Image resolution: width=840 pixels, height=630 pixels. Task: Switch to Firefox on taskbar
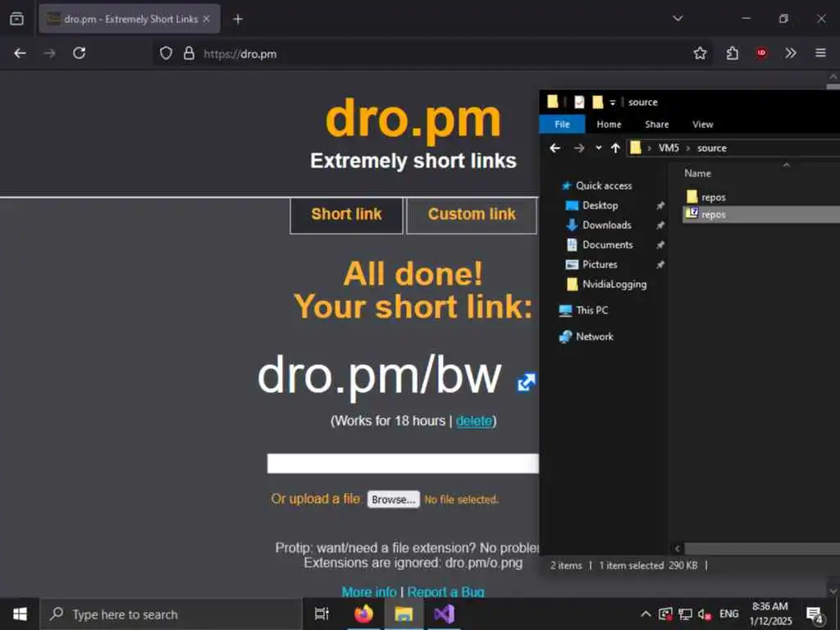(363, 614)
